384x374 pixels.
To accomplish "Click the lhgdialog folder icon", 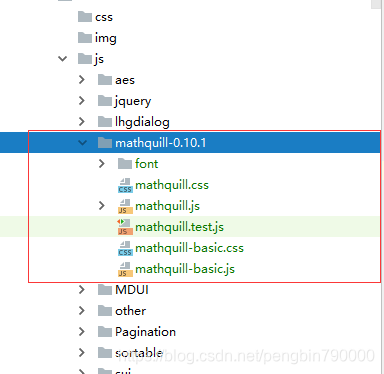I will [x=105, y=122].
